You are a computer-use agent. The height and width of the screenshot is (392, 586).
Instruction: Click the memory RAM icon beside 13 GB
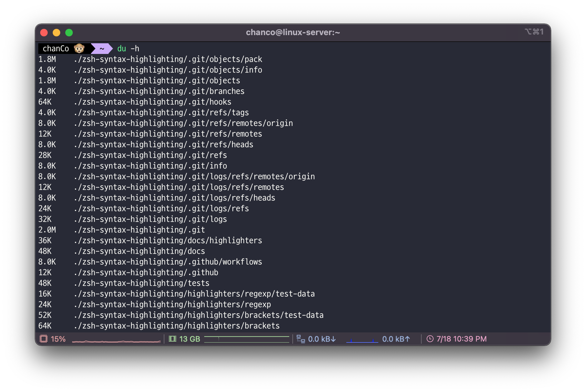(172, 339)
